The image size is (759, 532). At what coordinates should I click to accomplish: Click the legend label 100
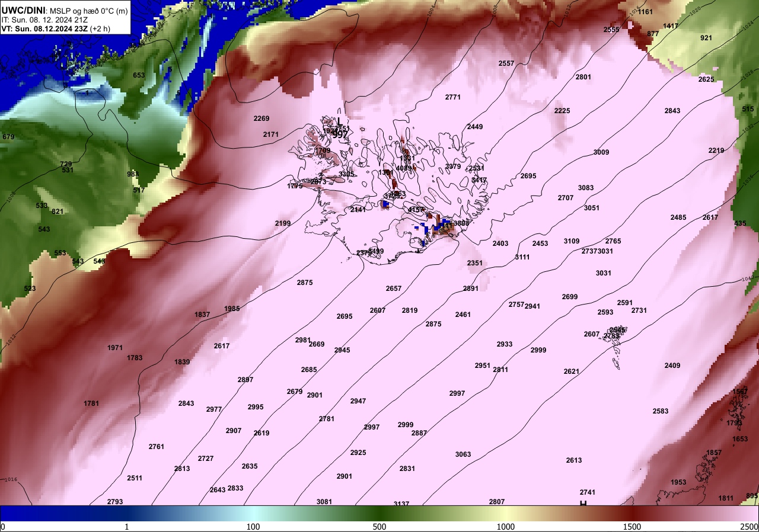(253, 527)
